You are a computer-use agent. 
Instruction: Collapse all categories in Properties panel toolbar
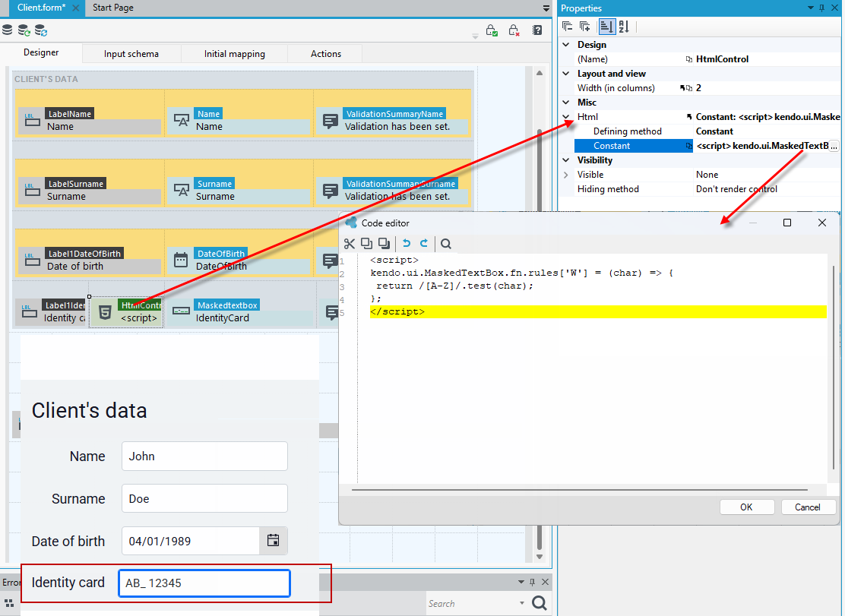click(x=568, y=27)
